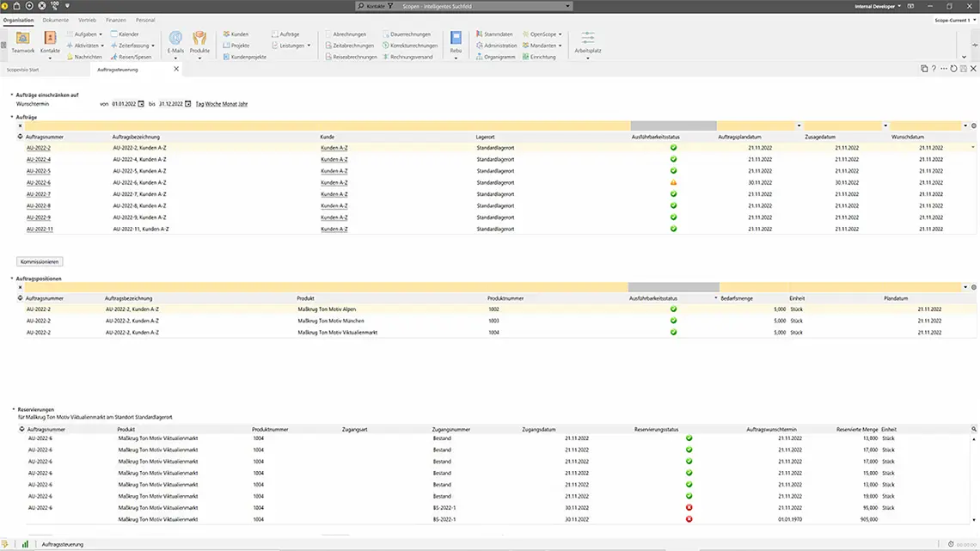Open order link AU-2022-6
Image resolution: width=980 pixels, height=551 pixels.
pos(39,182)
